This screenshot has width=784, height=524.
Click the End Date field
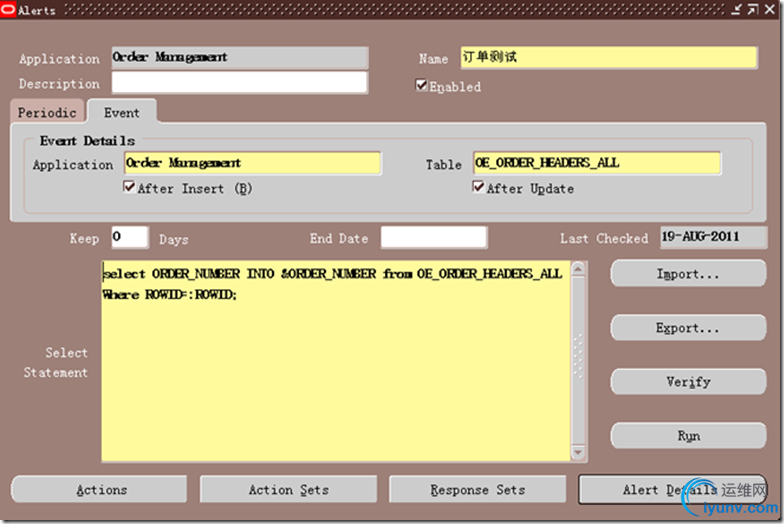tap(434, 237)
